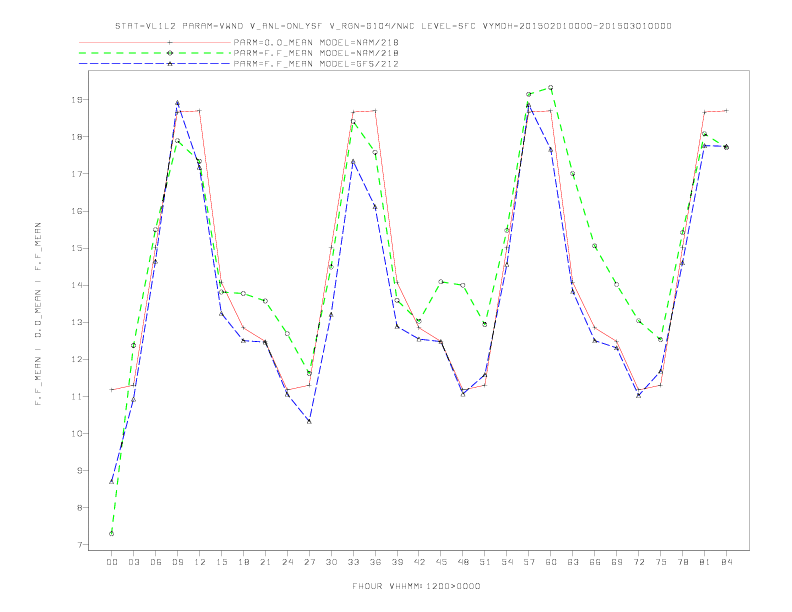
Task: Click x-axis tick label 18
Action: click(243, 562)
